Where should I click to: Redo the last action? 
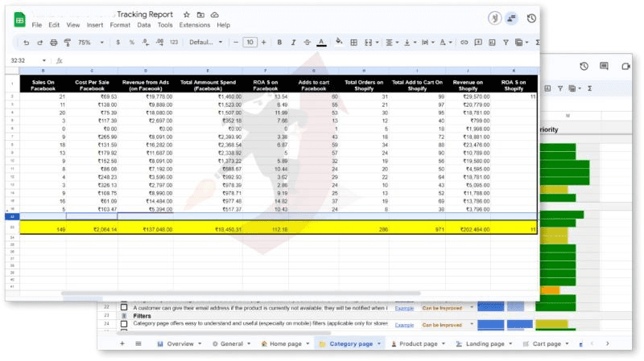(39, 43)
